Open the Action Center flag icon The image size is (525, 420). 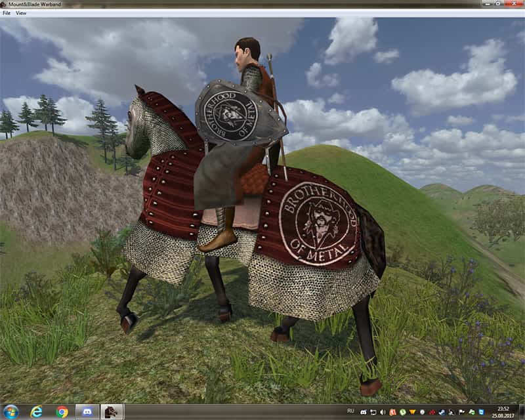point(461,412)
